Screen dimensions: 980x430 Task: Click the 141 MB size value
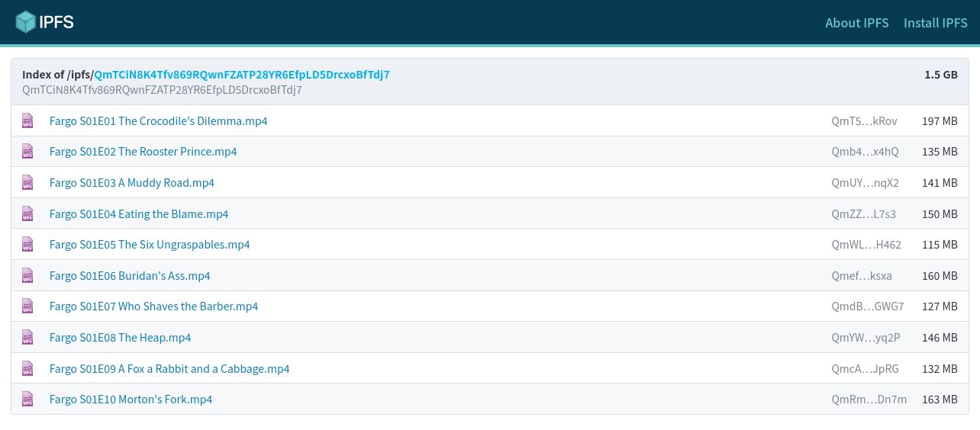tap(940, 183)
